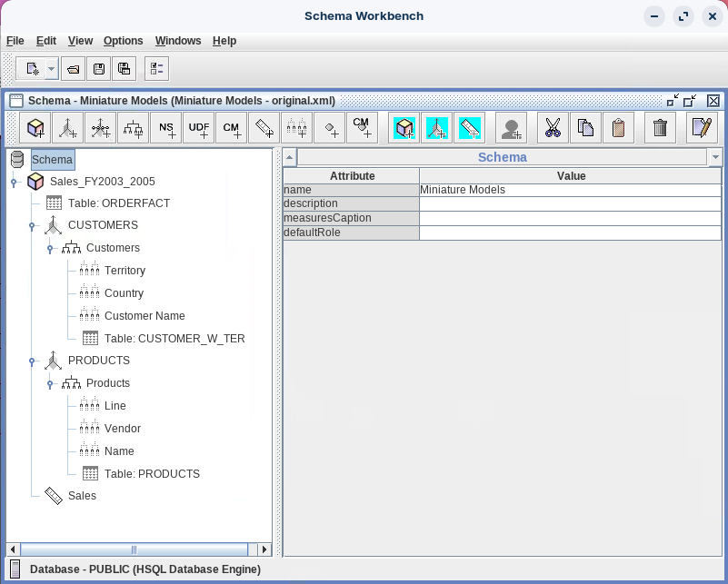728x584 pixels.
Task: Collapse the Products hierarchy node
Action: [51, 384]
